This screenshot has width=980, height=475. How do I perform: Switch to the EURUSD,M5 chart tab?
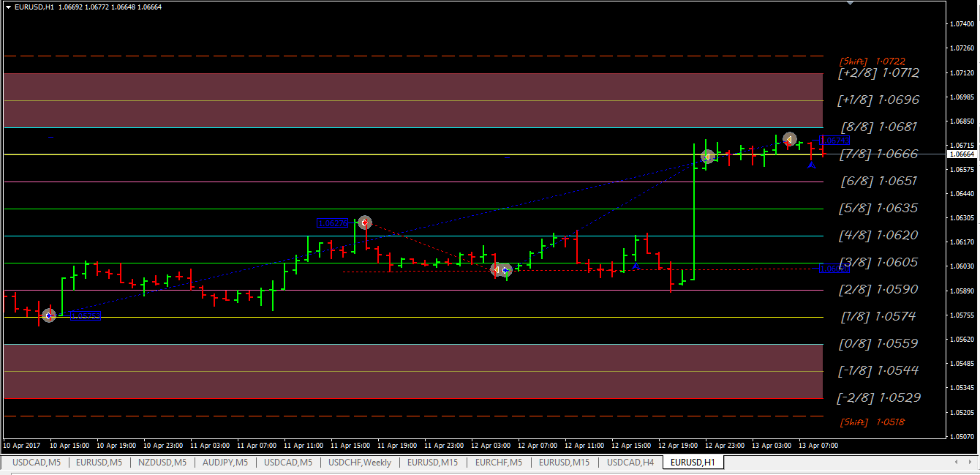point(99,462)
